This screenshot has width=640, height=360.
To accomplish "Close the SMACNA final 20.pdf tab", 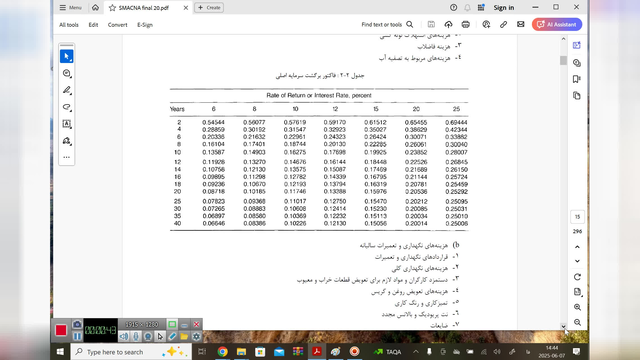I will point(186,8).
